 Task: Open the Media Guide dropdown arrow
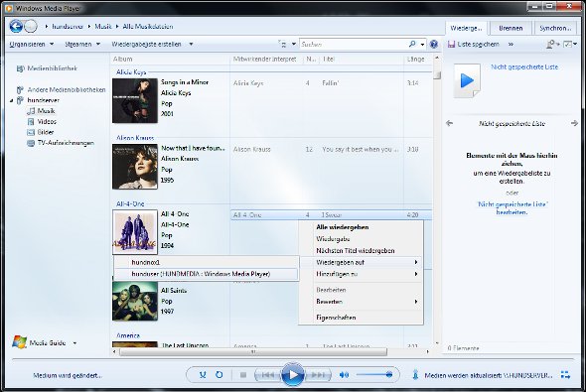(x=74, y=342)
